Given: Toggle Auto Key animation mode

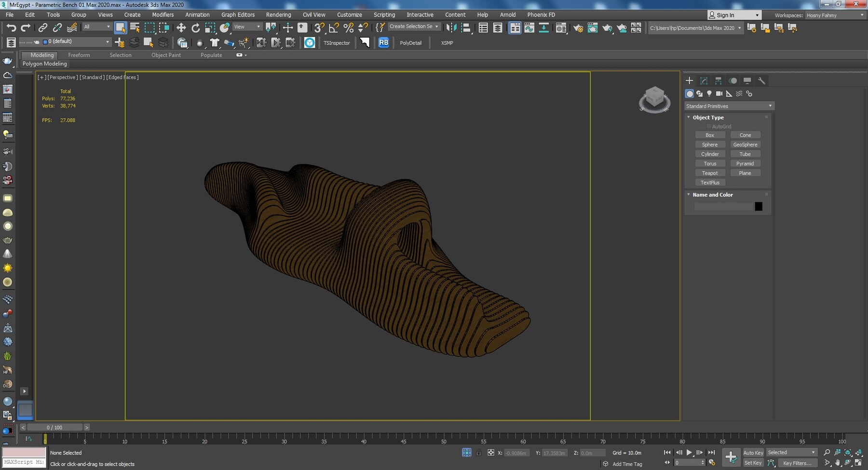Looking at the screenshot, I should click(753, 453).
